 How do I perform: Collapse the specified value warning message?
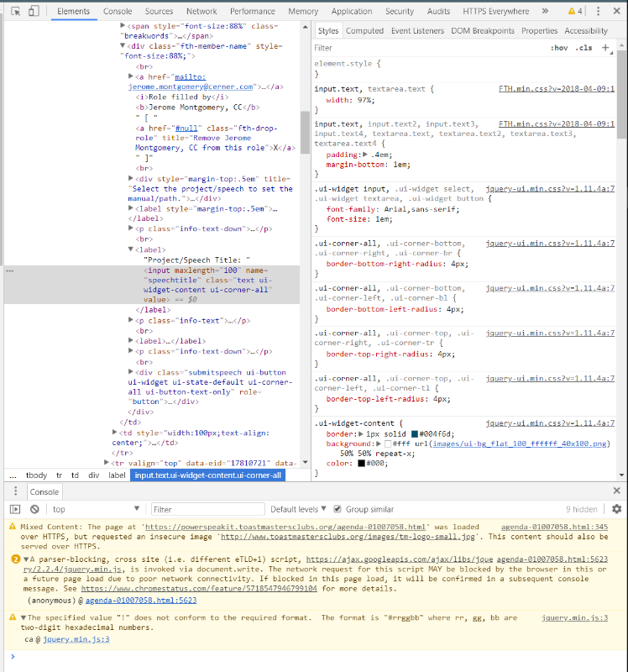(x=24, y=617)
